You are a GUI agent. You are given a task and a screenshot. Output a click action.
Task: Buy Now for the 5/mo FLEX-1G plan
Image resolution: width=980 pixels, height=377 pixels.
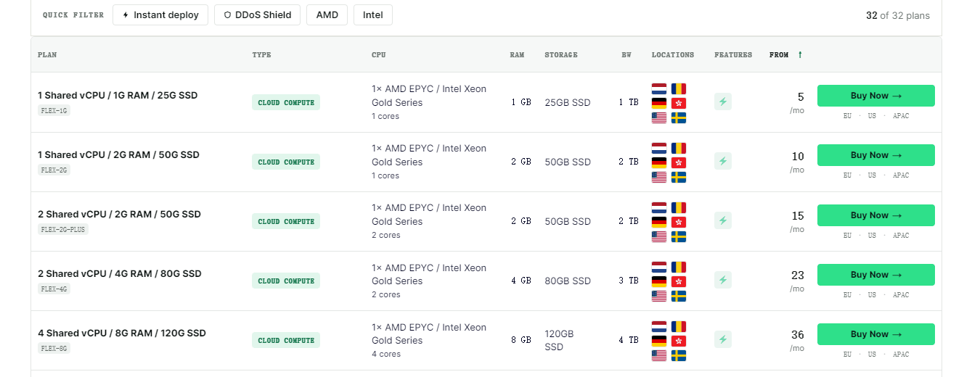click(x=875, y=96)
